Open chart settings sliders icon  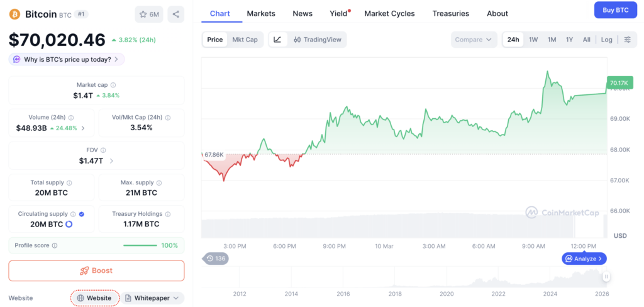(628, 40)
